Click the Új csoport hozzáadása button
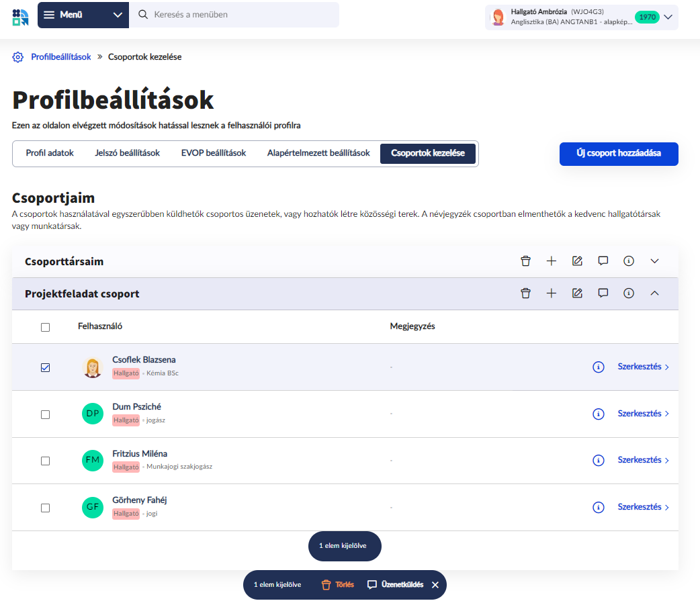The width and height of the screenshot is (700, 603). pyautogui.click(x=618, y=153)
